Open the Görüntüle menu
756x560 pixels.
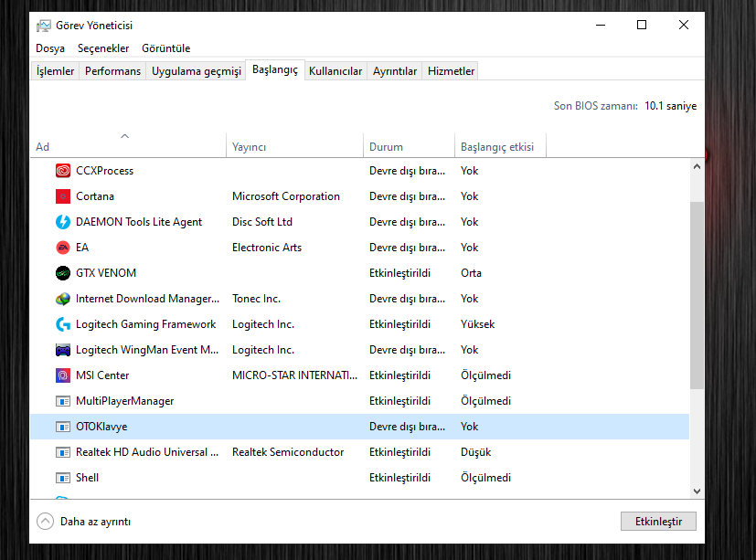pyautogui.click(x=165, y=48)
